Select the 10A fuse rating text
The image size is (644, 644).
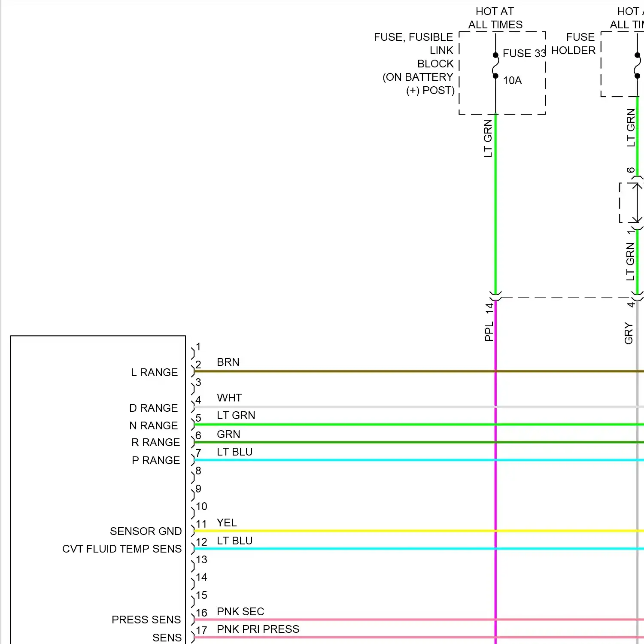[512, 80]
